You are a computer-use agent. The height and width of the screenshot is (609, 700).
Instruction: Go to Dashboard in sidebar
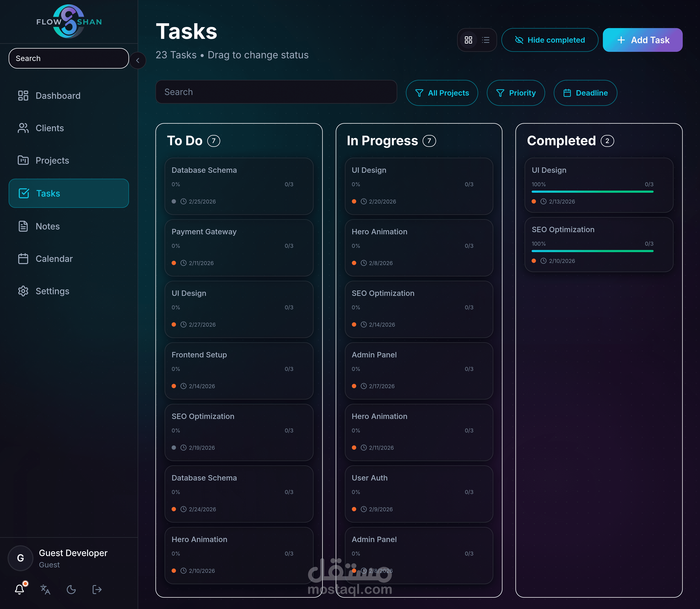pos(58,96)
